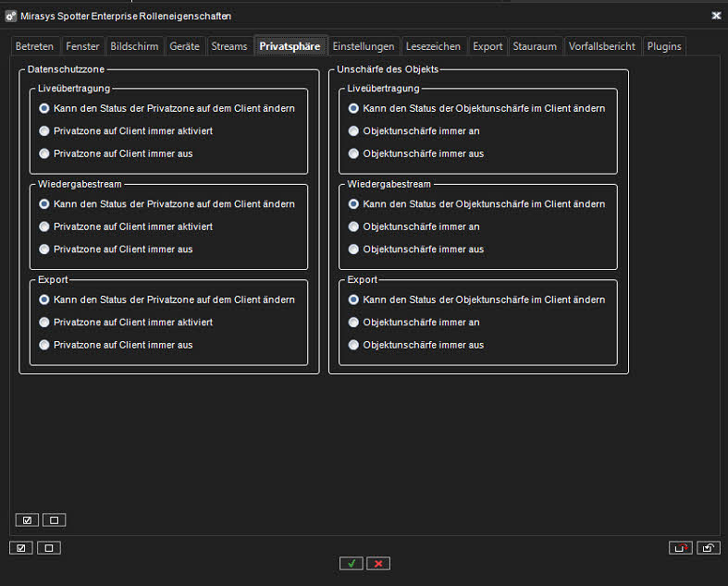Select Wiedergabestream 'Objektunschärfe immer an'
The height and width of the screenshot is (586, 728).
tap(353, 226)
